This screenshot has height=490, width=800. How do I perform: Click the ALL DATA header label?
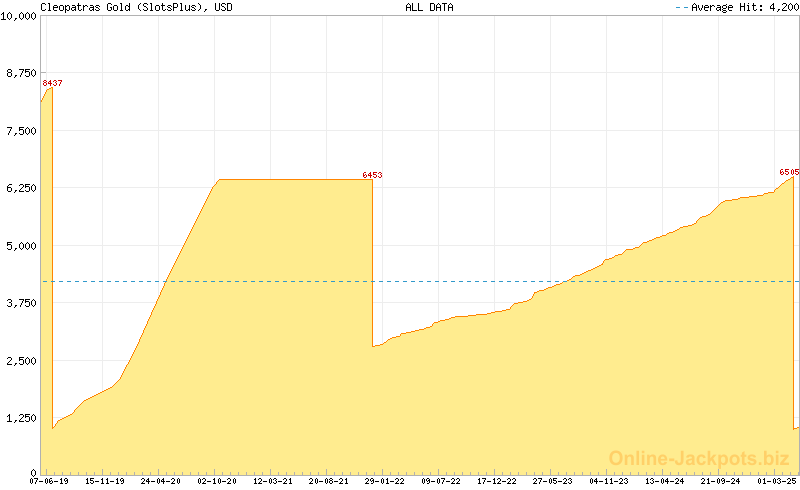[429, 7]
